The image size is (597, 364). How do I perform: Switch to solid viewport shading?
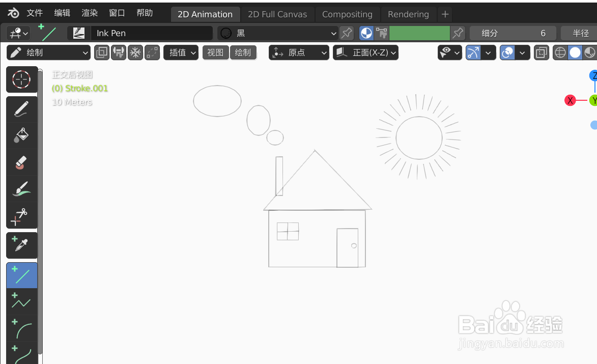click(x=575, y=52)
